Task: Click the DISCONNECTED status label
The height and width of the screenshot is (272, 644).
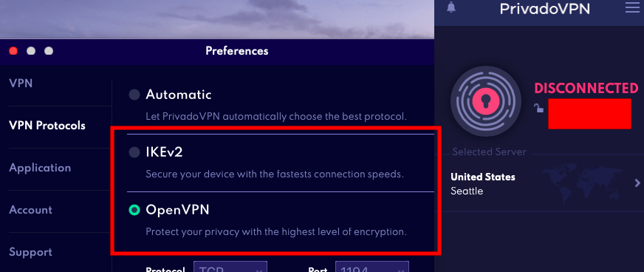Action: coord(586,89)
